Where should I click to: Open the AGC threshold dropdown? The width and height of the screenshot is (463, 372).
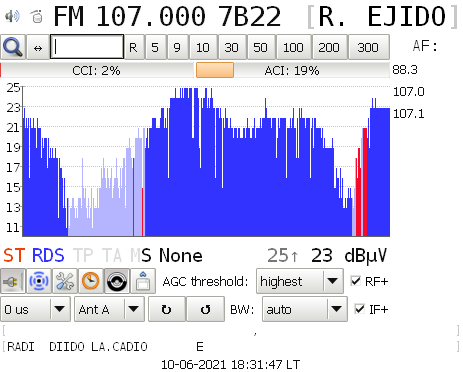pos(300,281)
